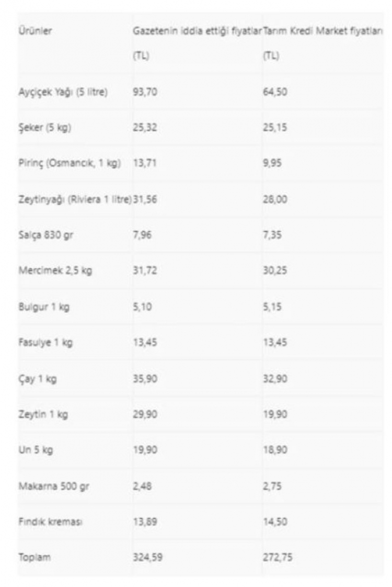Screen dimensions: 392x587
Task: Click the Pirinç (Osmancık, 1 kg) cell
Action: point(70,164)
